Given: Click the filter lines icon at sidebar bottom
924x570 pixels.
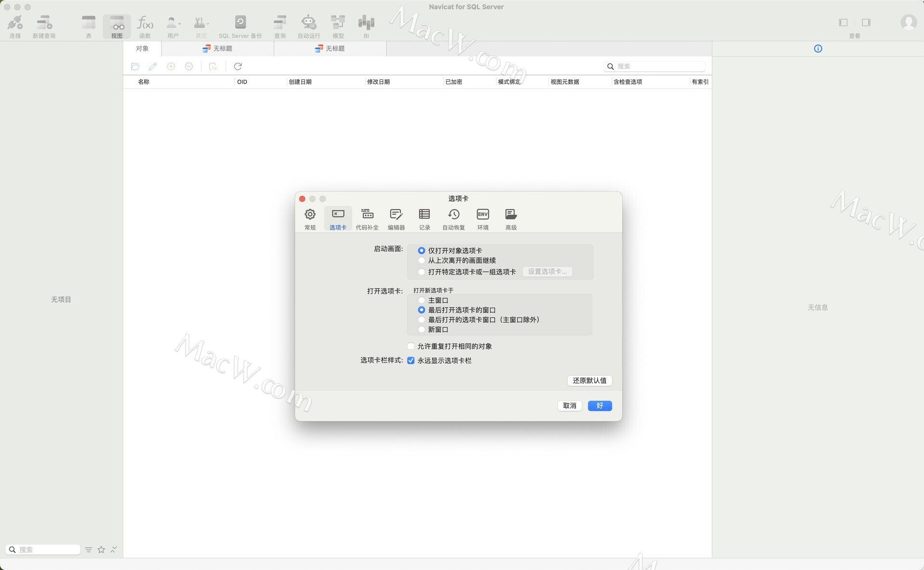Looking at the screenshot, I should click(89, 549).
